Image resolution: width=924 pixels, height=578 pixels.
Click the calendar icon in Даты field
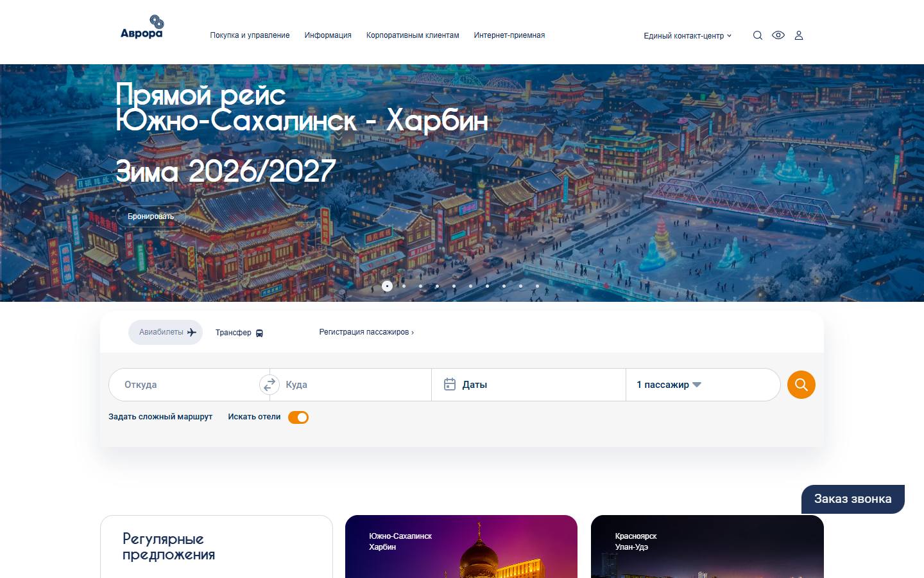(450, 384)
